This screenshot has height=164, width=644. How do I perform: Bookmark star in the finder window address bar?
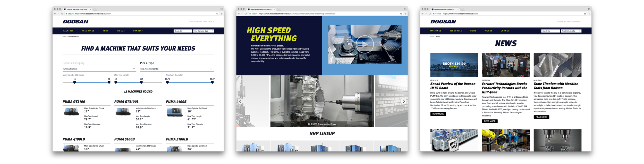click(x=217, y=14)
